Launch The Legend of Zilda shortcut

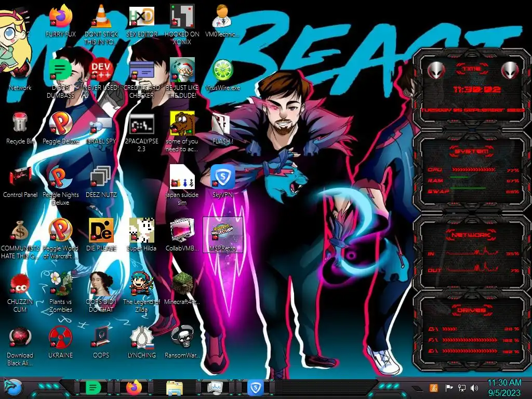141,292
